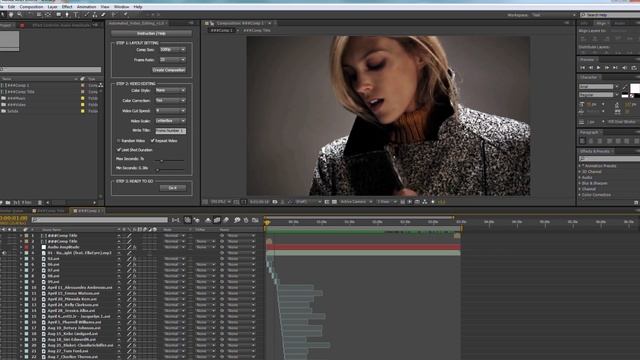Open the Animation menu
This screenshot has width=640, height=360.
pos(87,7)
